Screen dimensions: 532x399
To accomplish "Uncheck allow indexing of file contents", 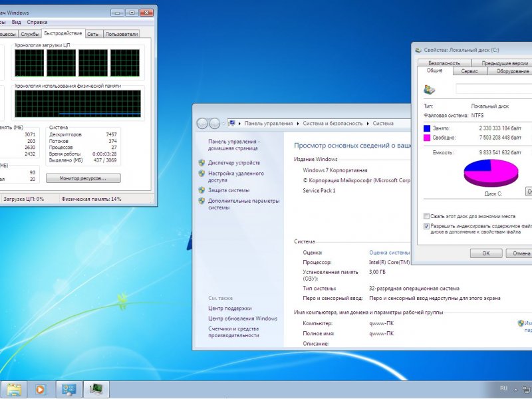I will 427,226.
